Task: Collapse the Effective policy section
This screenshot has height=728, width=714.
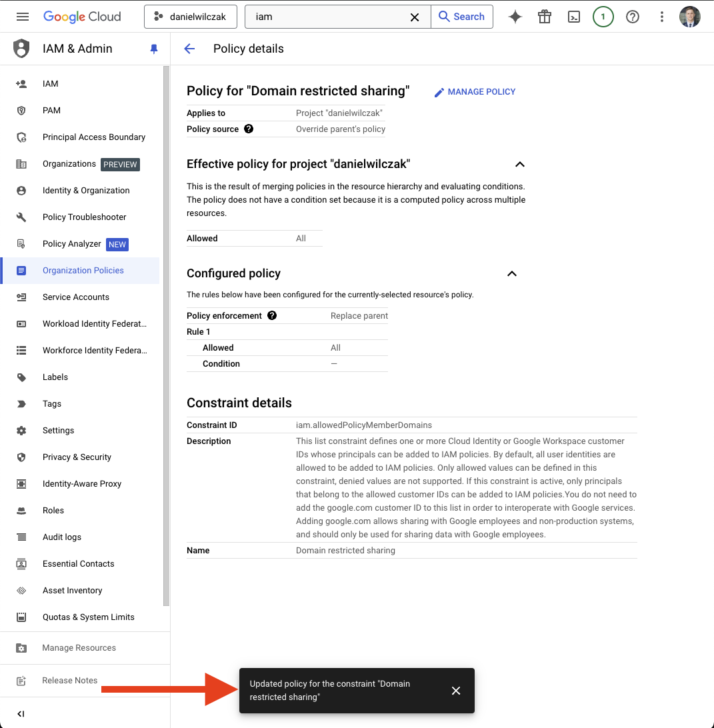Action: click(520, 165)
